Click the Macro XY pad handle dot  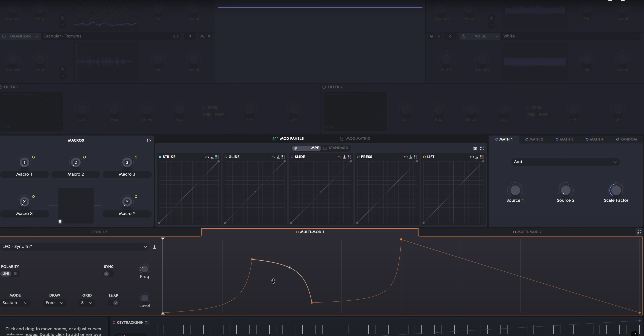point(60,221)
